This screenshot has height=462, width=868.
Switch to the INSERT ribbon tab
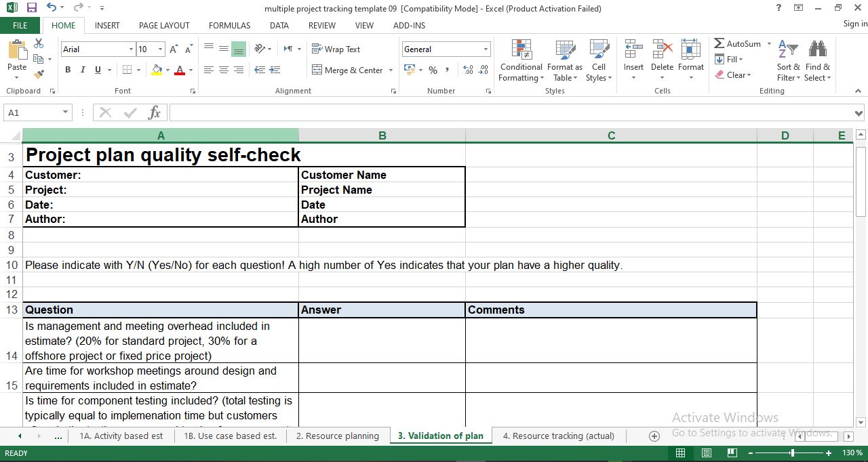[107, 25]
